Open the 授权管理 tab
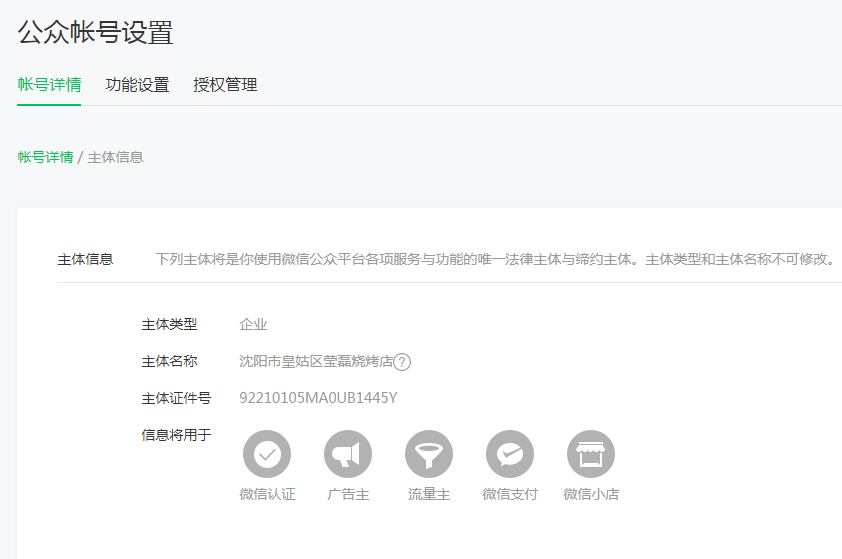 (x=226, y=85)
